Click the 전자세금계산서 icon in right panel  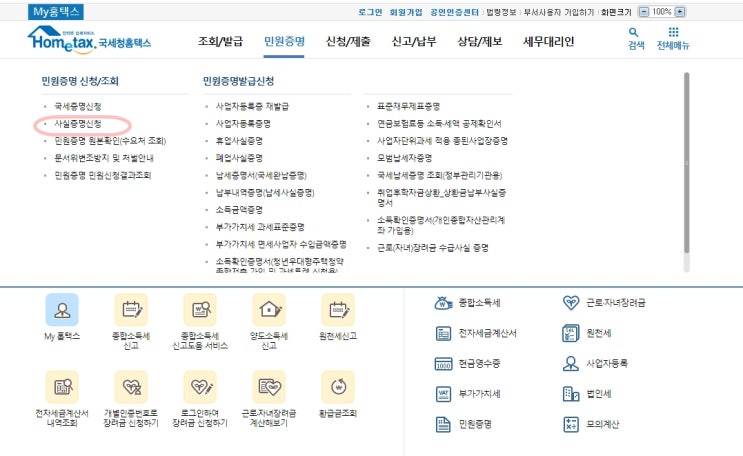[x=444, y=333]
